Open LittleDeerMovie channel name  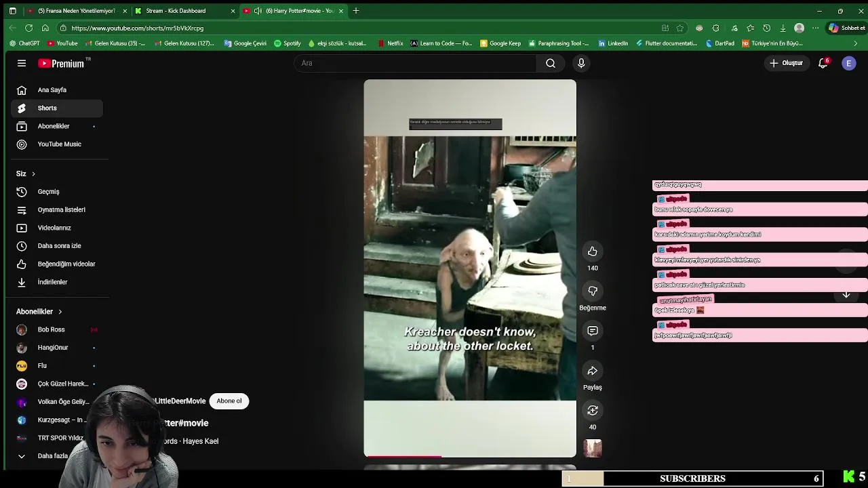180,401
